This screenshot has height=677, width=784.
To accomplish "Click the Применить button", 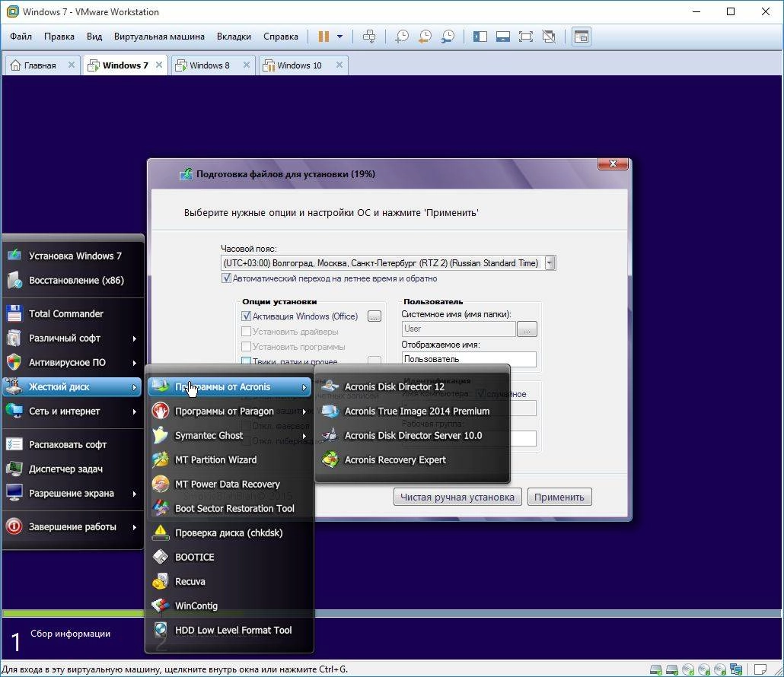I will 559,497.
